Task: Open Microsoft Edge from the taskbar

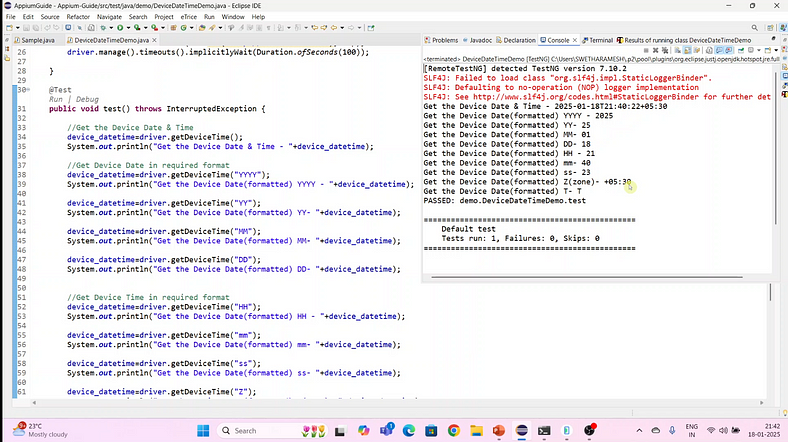Action: pyautogui.click(x=409, y=430)
